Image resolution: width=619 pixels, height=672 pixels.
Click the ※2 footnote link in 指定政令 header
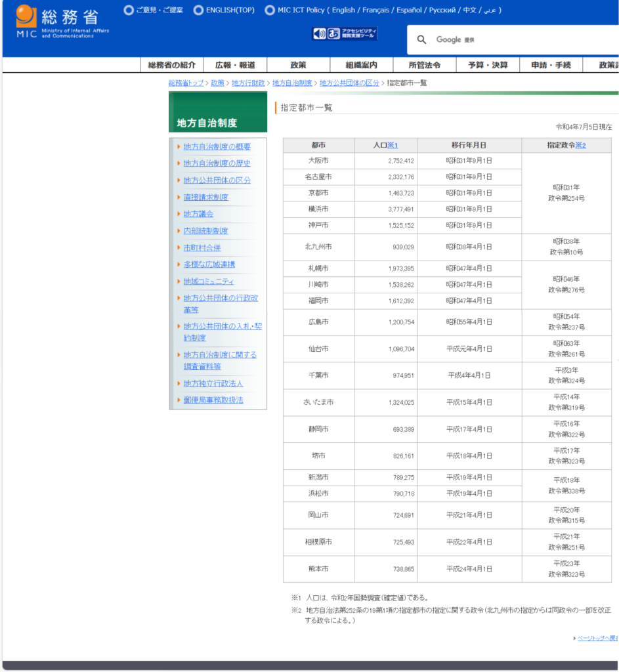(x=580, y=146)
